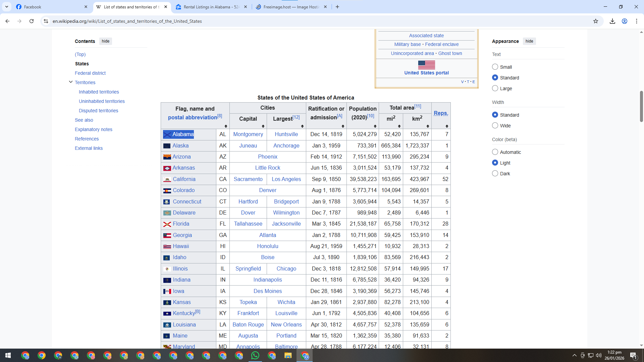This screenshot has width=644, height=362.
Task: Select the Dark color option
Action: (x=495, y=173)
